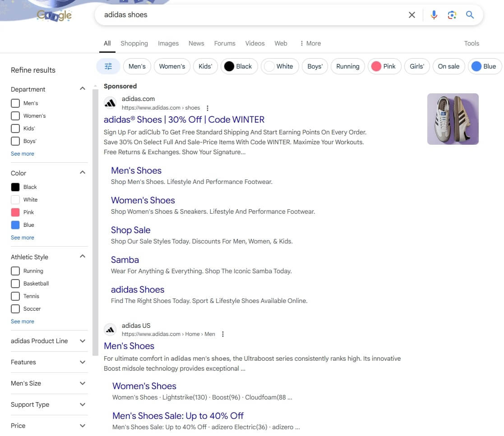Open the sponsored Men's Shoes sitelink

click(136, 170)
